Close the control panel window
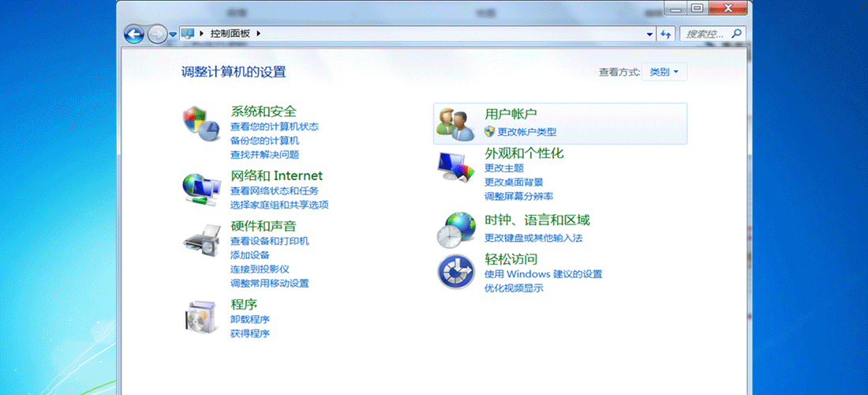 tap(728, 7)
